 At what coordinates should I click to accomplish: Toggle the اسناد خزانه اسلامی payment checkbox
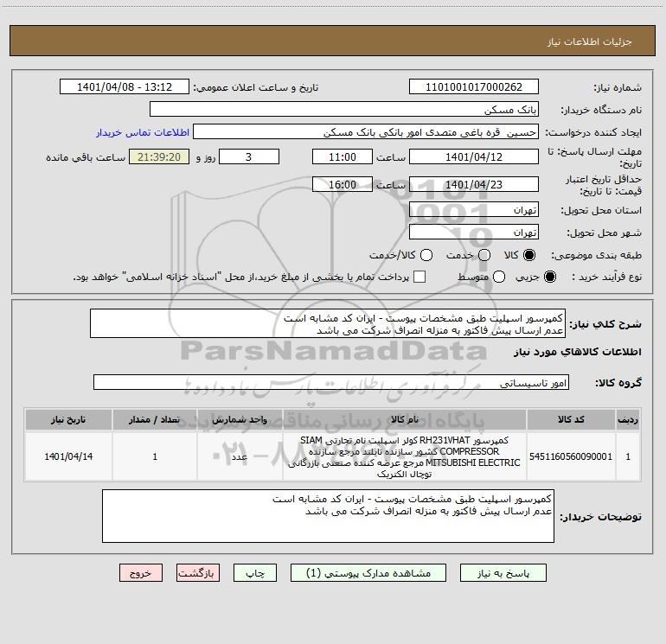coord(419,277)
